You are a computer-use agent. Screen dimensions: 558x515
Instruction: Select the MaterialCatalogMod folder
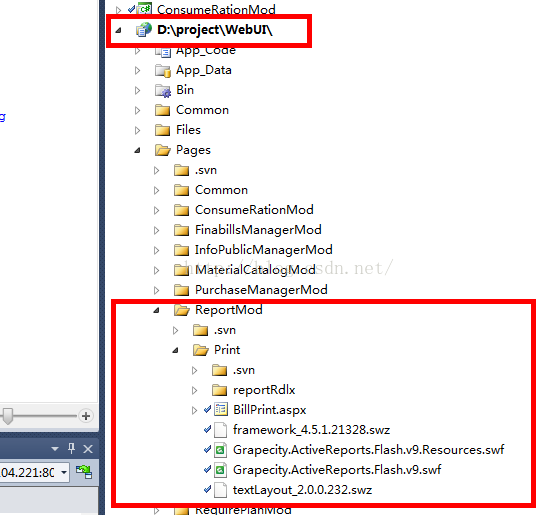[x=255, y=270]
